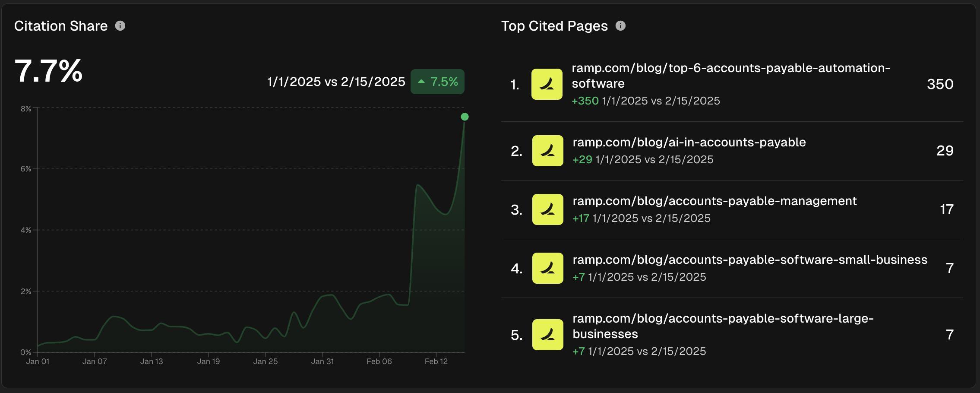Click rank number 4. in cited pages list
Image resolution: width=980 pixels, height=393 pixels.
click(517, 269)
